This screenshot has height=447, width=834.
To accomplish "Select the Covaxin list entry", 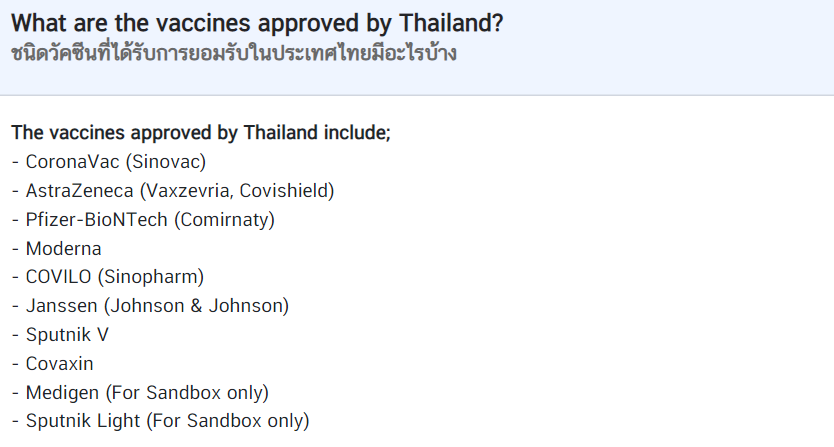I will pos(59,364).
